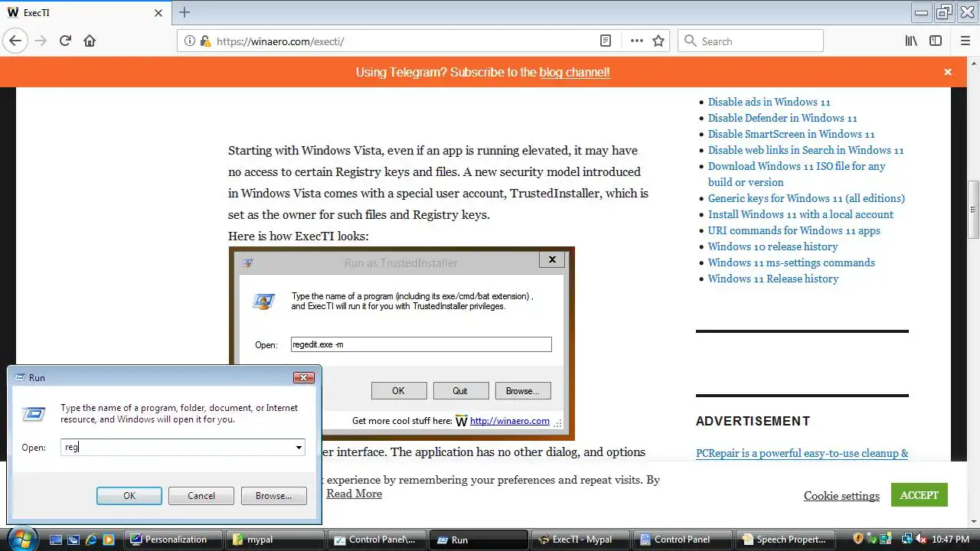Reload the current page
The width and height of the screenshot is (980, 551).
click(x=65, y=41)
